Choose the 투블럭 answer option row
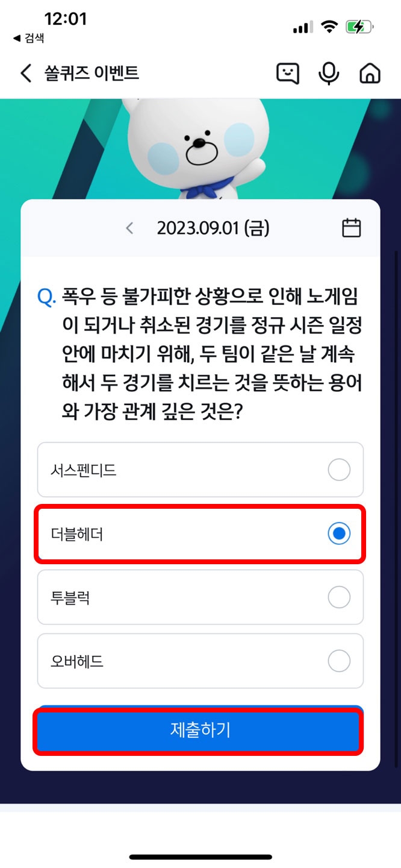 pyautogui.click(x=200, y=597)
